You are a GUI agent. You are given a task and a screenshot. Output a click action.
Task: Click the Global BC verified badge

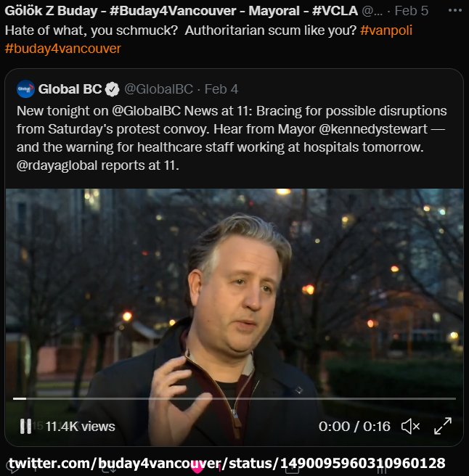[112, 89]
